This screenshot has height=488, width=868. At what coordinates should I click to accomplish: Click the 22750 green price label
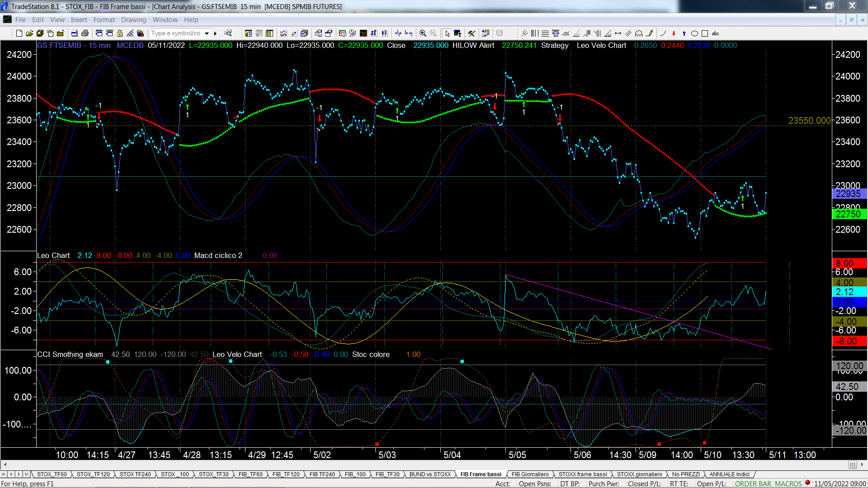[849, 214]
